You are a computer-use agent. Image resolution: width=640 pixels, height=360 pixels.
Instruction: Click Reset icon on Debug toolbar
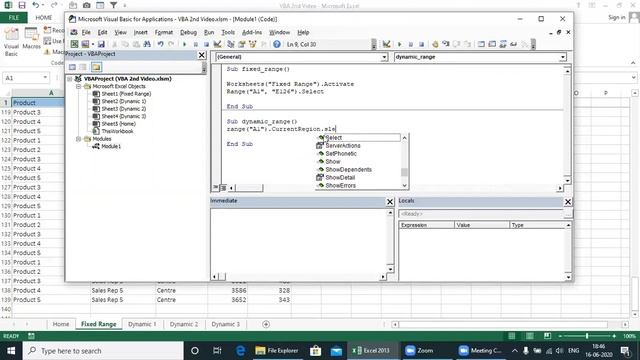tap(421, 44)
